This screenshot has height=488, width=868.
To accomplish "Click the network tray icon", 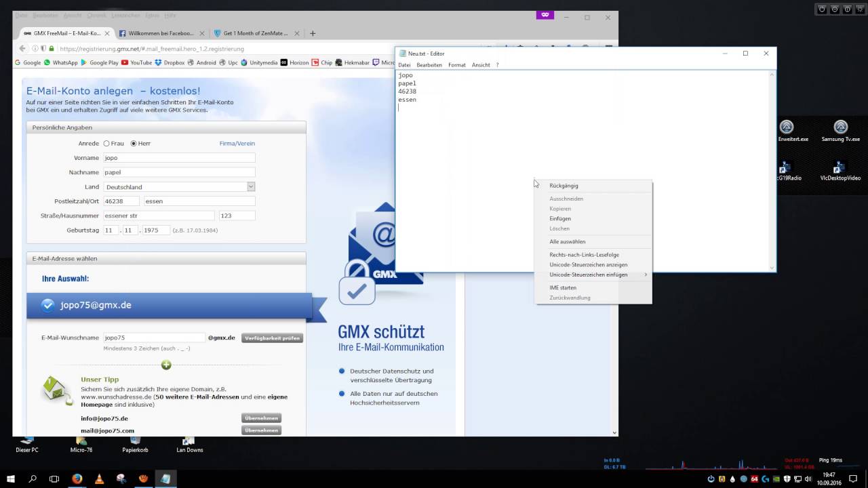I will 797,479.
